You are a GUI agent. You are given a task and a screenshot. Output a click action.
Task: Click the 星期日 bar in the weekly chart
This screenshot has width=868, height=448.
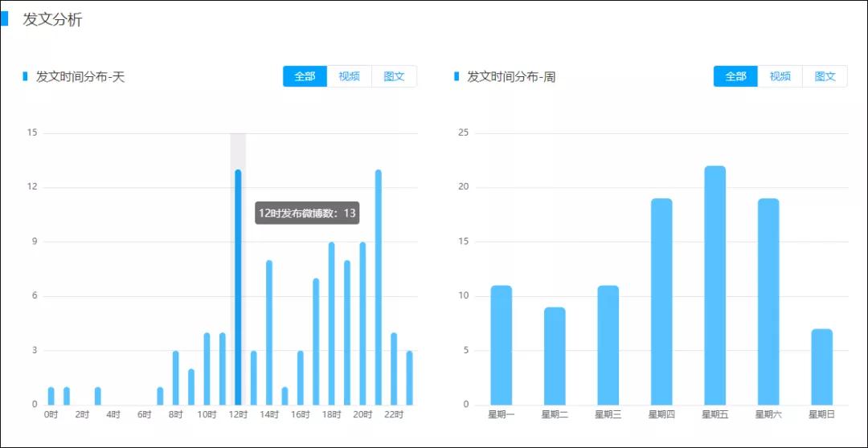(821, 367)
